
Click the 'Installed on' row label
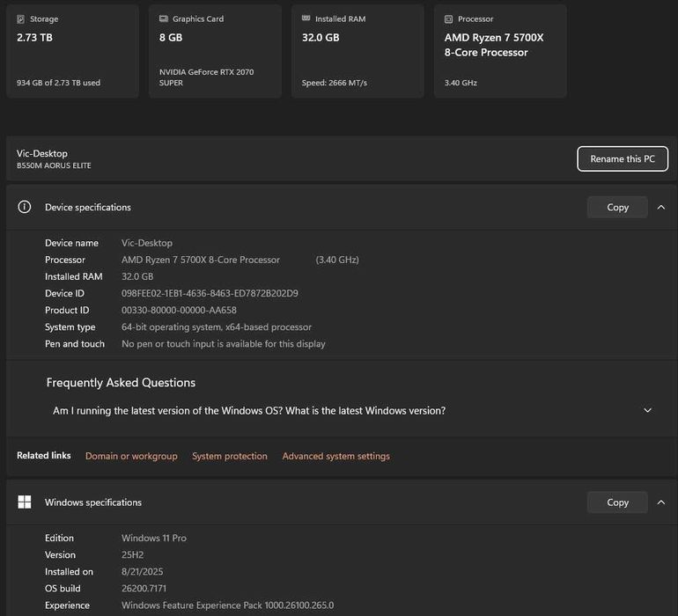coord(69,572)
